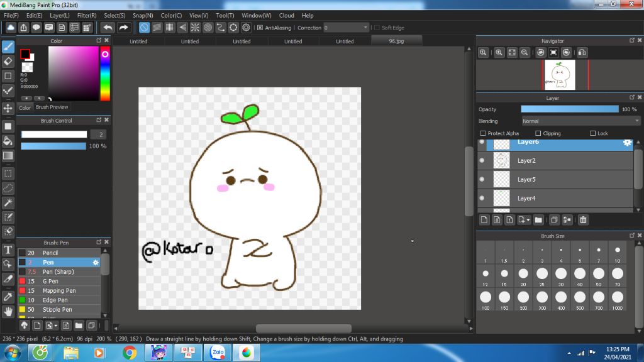This screenshot has height=362, width=644.
Task: Open the File menu
Action: [11, 16]
